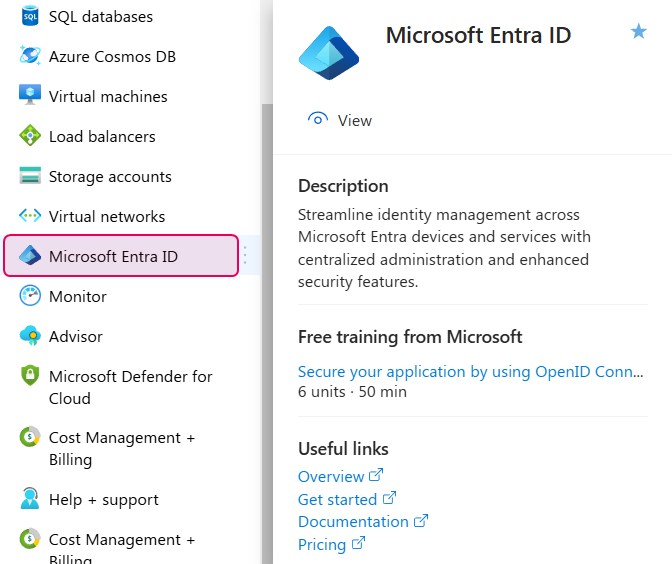The image size is (672, 564).
Task: Click the external-link icon next to Documentation
Action: (x=421, y=520)
